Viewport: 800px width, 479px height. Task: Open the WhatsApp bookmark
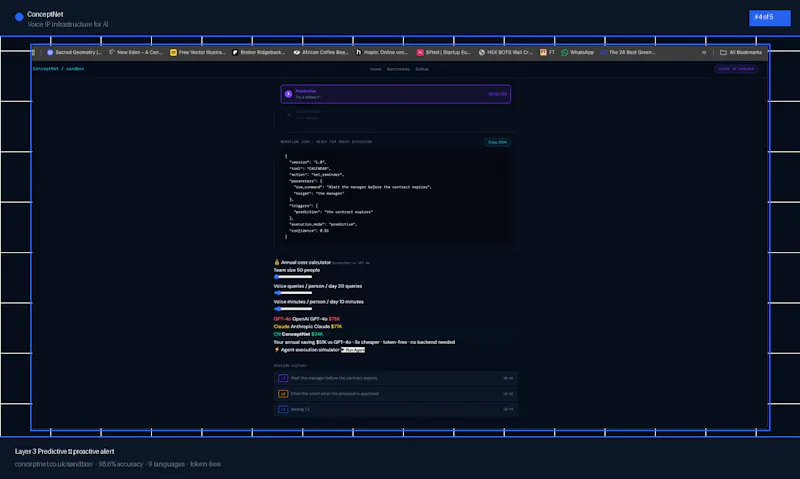(578, 52)
